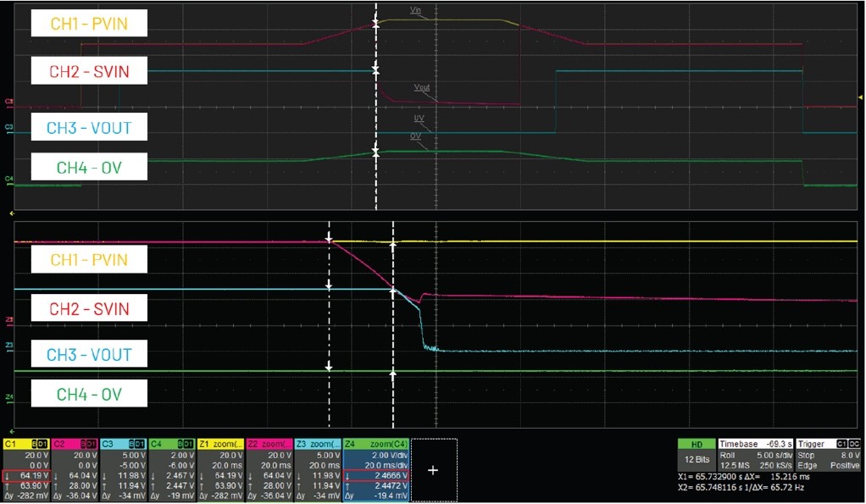This screenshot has height=504, width=866.
Task: Select the C3 channel descriptor box
Action: click(x=123, y=470)
